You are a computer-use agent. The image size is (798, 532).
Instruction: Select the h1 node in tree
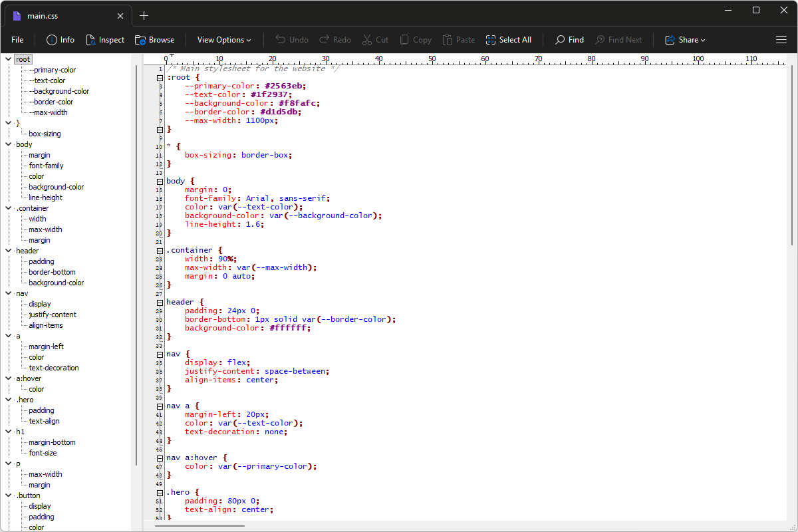tap(20, 432)
